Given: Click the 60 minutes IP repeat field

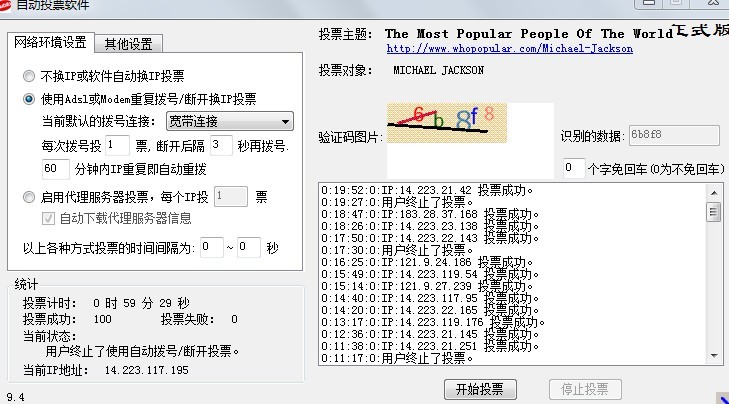Looking at the screenshot, I should (x=56, y=169).
